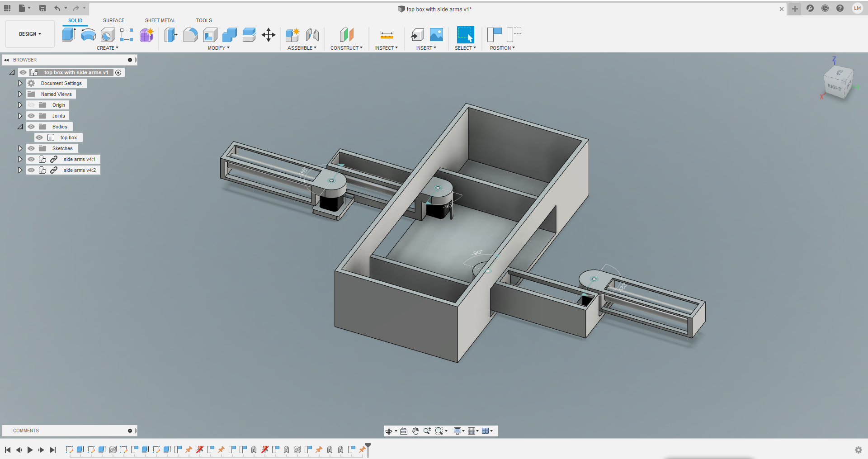Activate the root component radio button
Viewport: 868px width, 459px height.
(x=118, y=72)
